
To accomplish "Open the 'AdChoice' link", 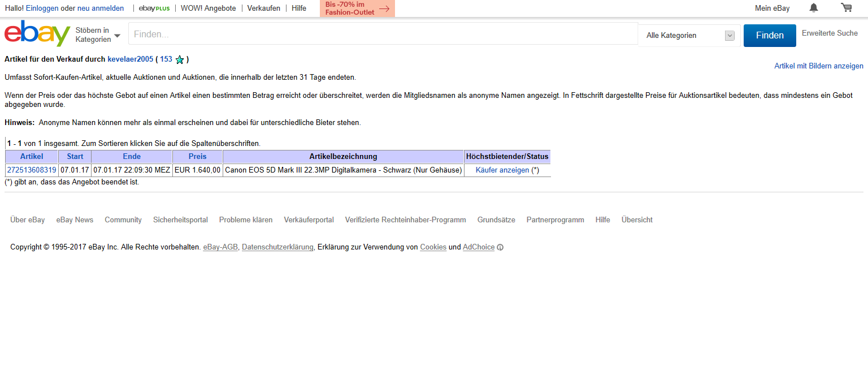I will 479,247.
